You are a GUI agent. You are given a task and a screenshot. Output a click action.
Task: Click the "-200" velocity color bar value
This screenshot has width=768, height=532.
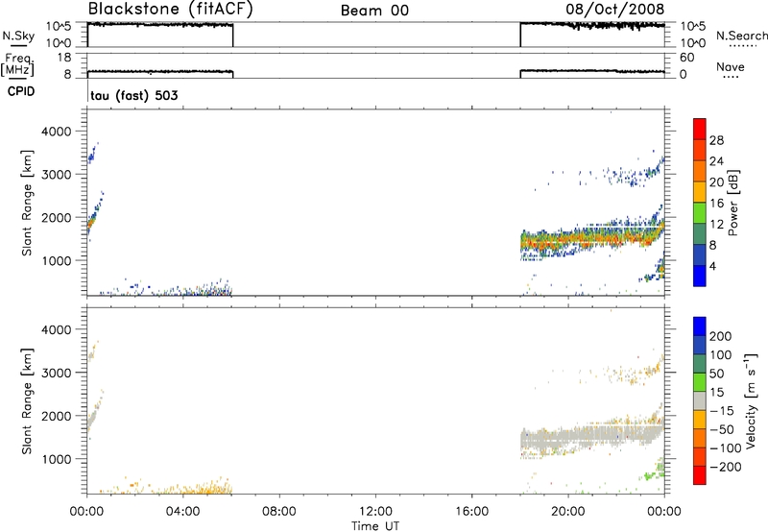[726, 467]
